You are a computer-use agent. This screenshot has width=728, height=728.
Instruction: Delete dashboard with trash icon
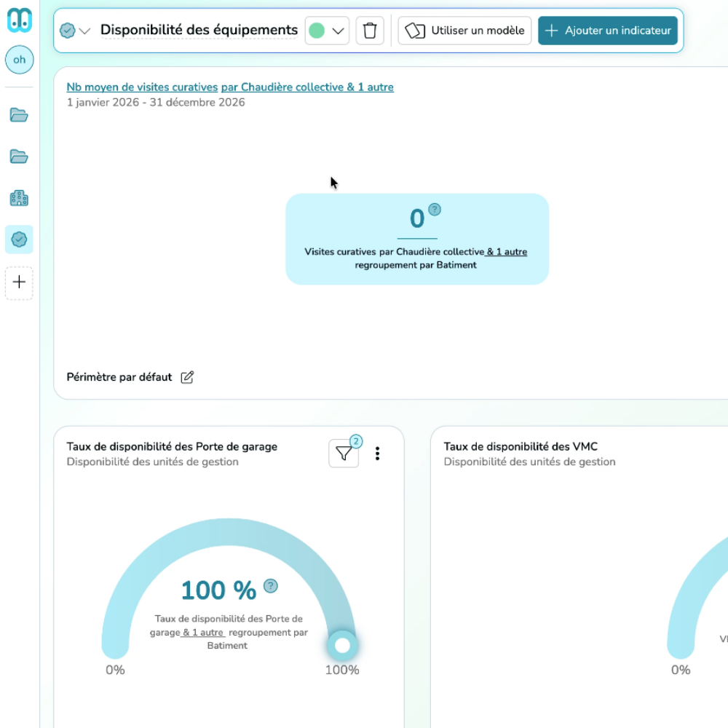tap(370, 31)
